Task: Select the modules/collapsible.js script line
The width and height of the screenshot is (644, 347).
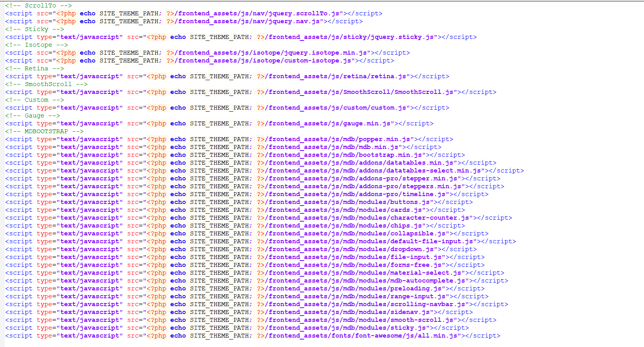Action: (x=247, y=233)
